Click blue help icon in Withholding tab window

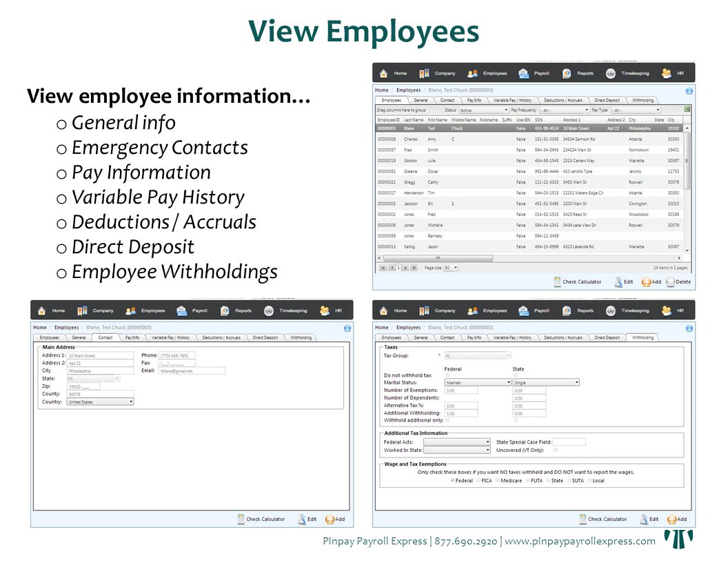coord(689,328)
